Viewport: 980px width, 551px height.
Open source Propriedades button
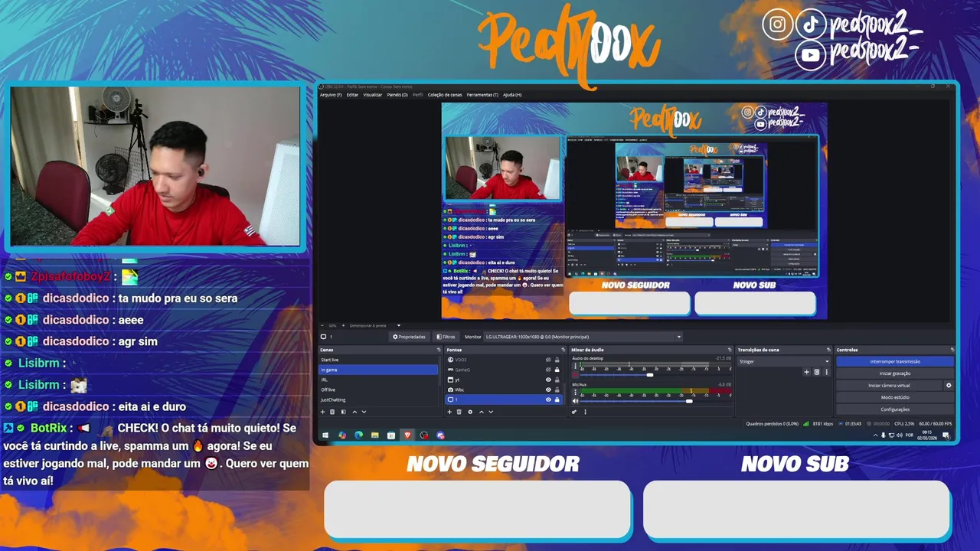point(409,337)
